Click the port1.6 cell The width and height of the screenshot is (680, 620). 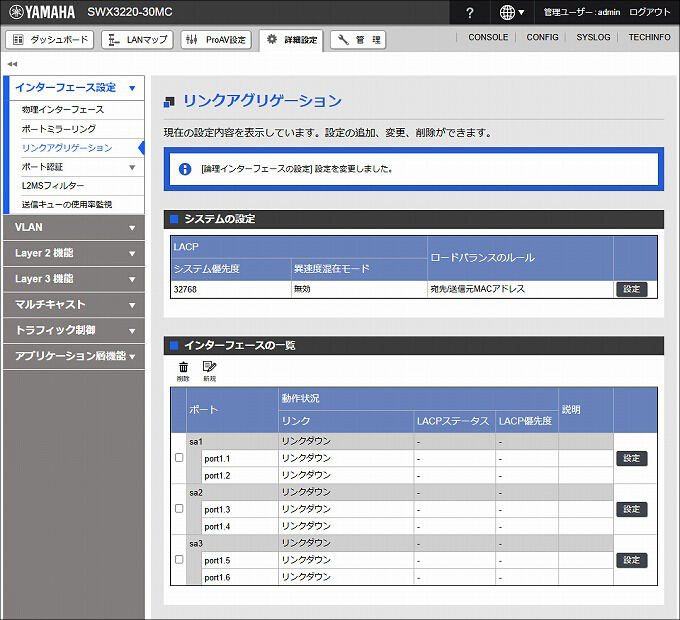[239, 577]
